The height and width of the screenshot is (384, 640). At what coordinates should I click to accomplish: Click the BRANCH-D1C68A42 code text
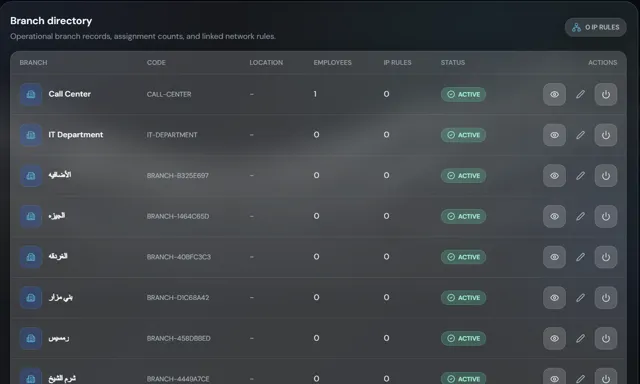point(178,297)
